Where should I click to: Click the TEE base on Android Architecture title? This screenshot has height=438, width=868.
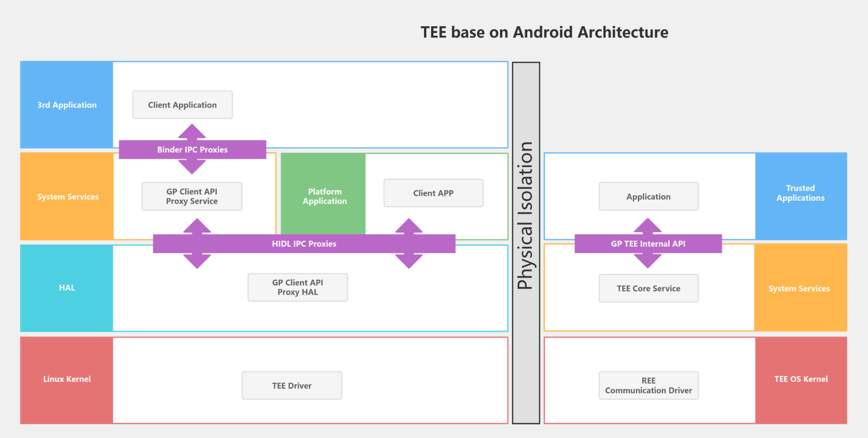coord(544,32)
